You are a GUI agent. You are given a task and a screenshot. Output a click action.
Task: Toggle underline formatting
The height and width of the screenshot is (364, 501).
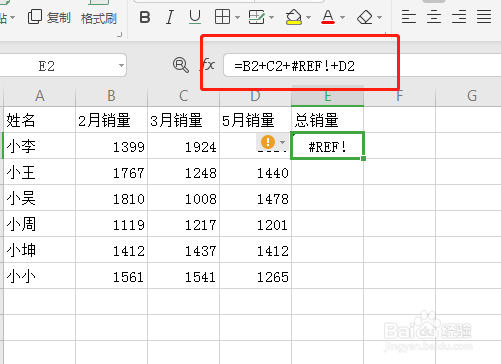pyautogui.click(x=195, y=17)
